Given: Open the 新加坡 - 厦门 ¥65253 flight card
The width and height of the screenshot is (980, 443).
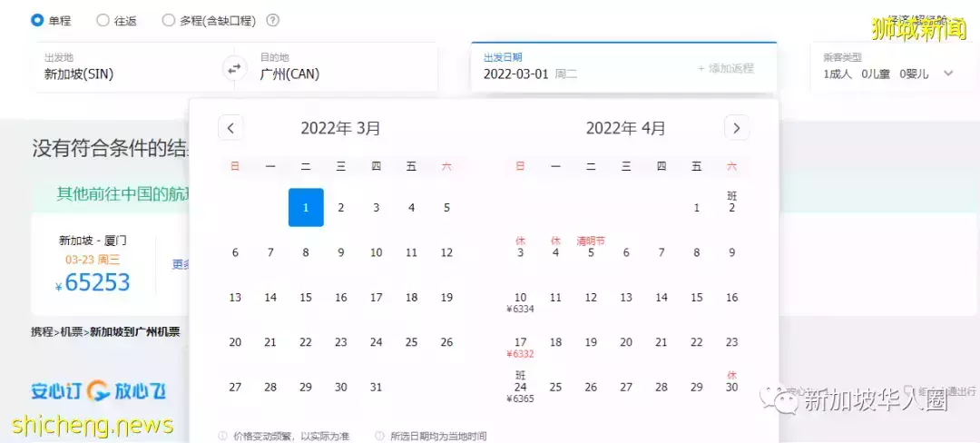Looking at the screenshot, I should (x=93, y=265).
